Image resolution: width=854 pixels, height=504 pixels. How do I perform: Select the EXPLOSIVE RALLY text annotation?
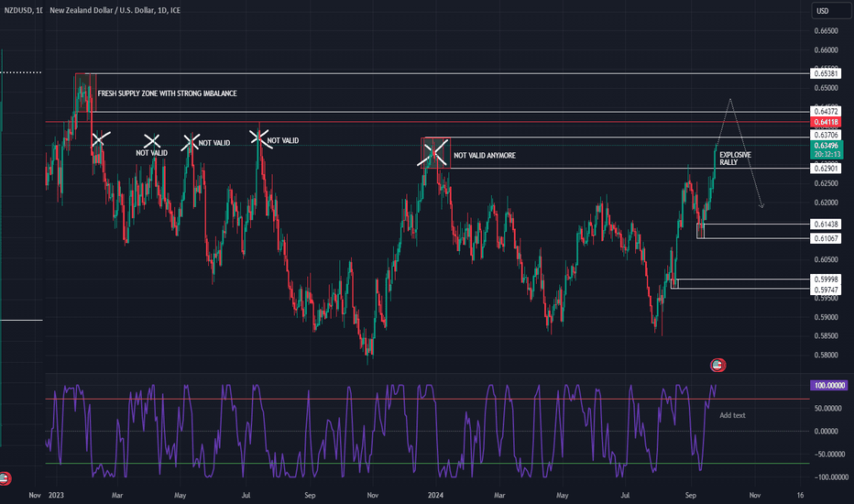click(735, 159)
